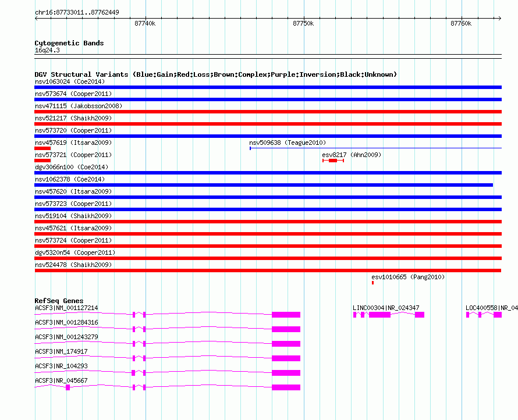Click the DGV Structural Variants track title
518x420 pixels.
coord(216,74)
